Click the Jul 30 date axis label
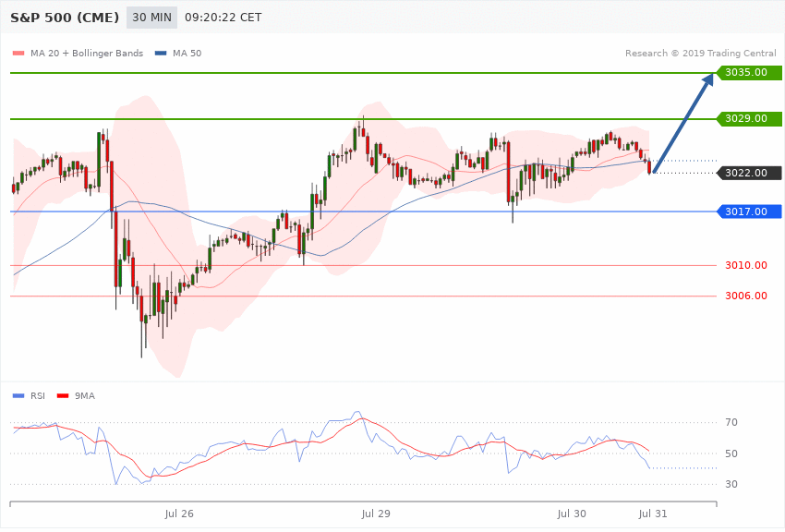 click(x=572, y=514)
